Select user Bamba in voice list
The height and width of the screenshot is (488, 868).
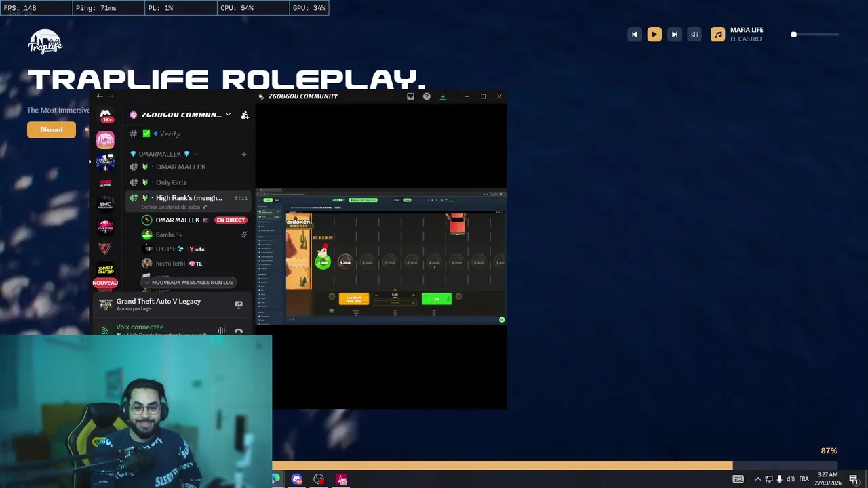[x=165, y=235]
